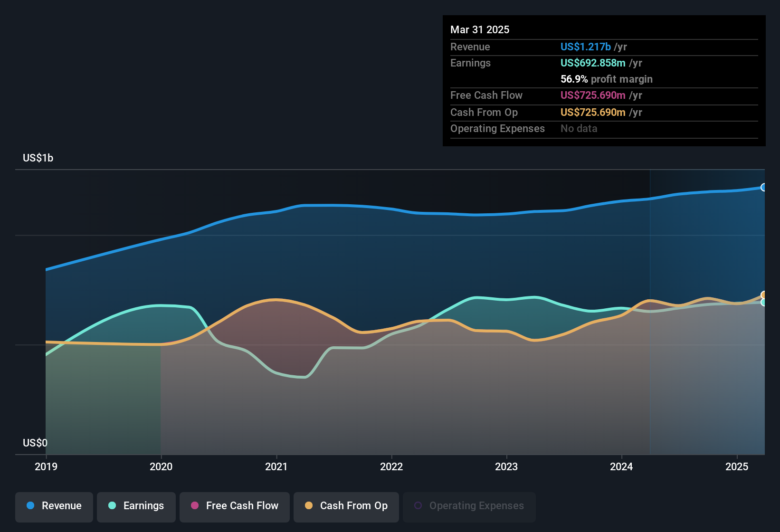Screen dimensions: 780x532
Task: Click the Cash From Op label in tooltip
Action: point(484,112)
